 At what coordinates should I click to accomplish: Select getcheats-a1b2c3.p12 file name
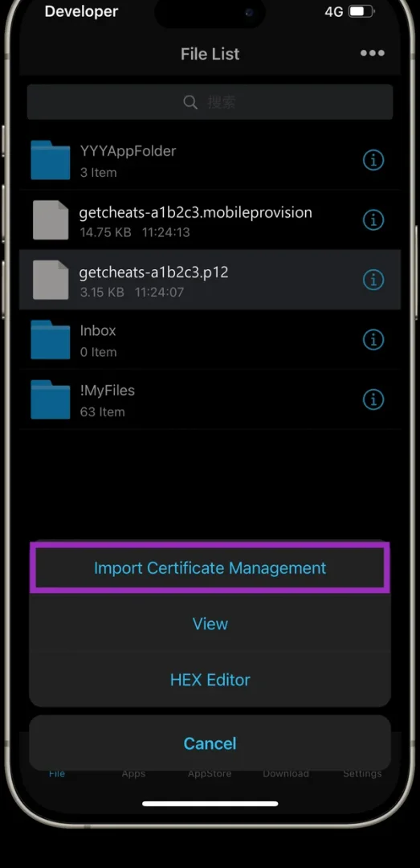click(x=154, y=272)
